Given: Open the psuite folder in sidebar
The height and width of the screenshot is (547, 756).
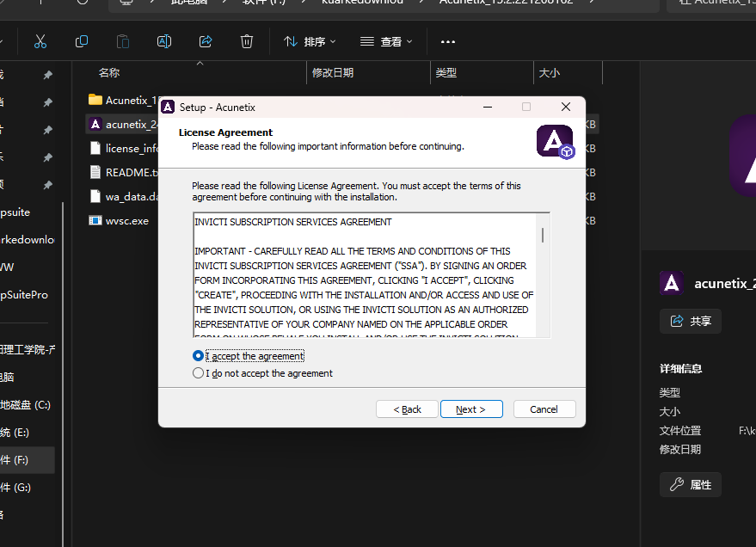Looking at the screenshot, I should (15, 212).
